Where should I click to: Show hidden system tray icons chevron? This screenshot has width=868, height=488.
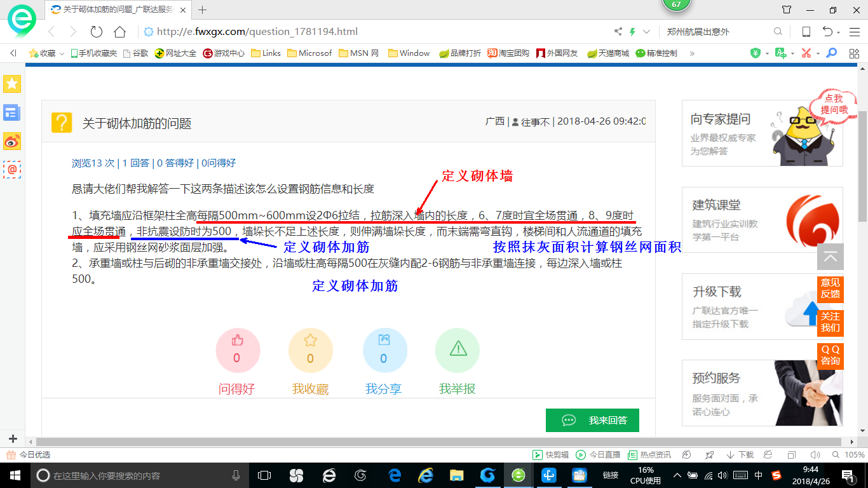[677, 475]
